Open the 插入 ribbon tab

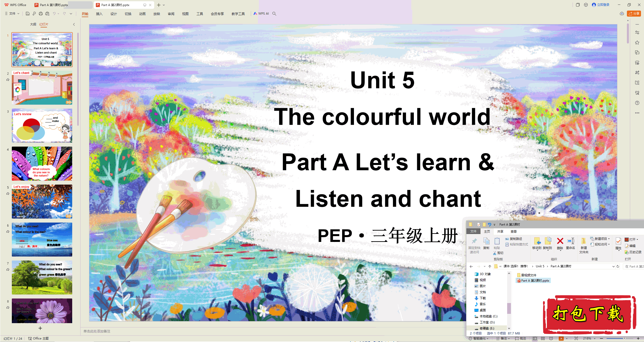coord(99,14)
